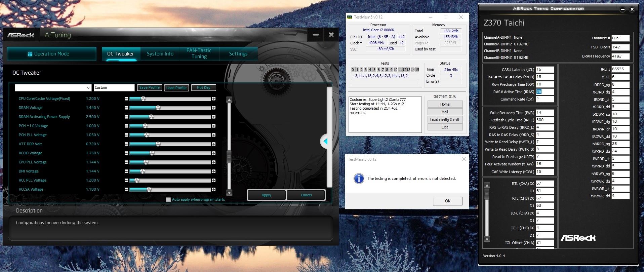Click the tCKE value field

pyautogui.click(x=620, y=77)
